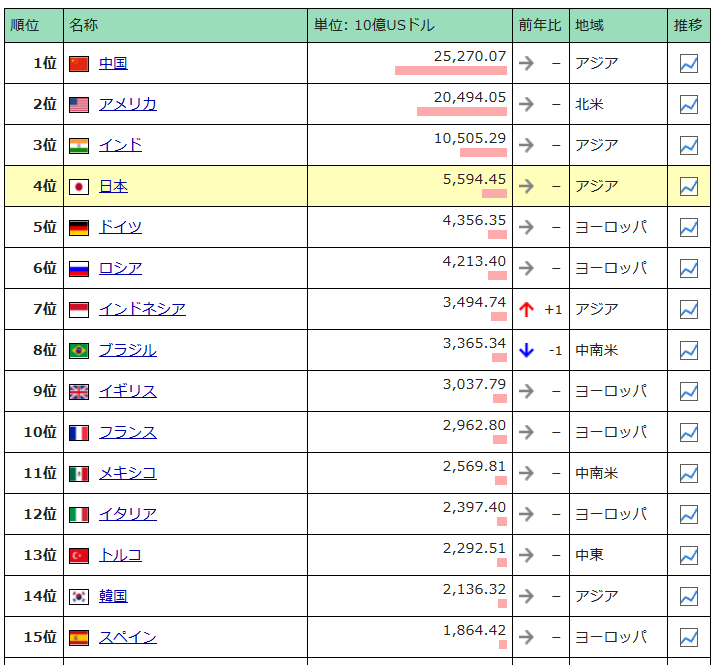This screenshot has width=720, height=665.
Task: Open the 中国 country link
Action: pyautogui.click(x=113, y=64)
